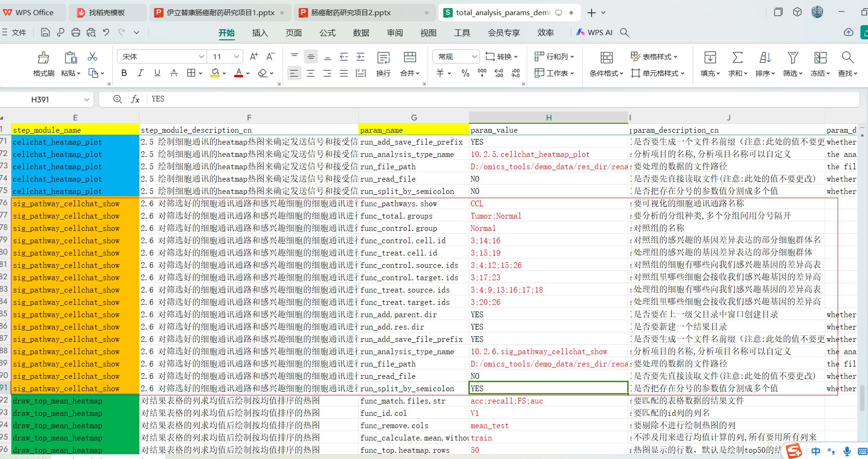Image resolution: width=868 pixels, height=459 pixels.
Task: Open the 找稻壳模板 tab
Action: tap(107, 13)
